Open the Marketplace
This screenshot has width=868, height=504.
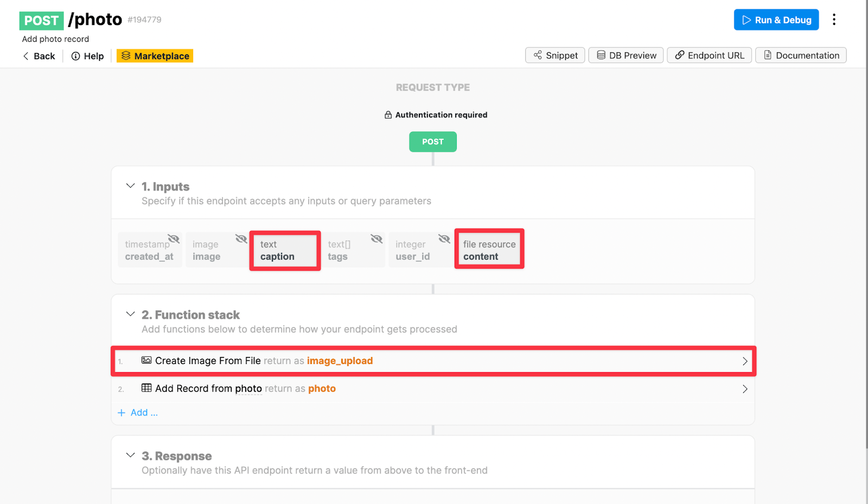pyautogui.click(x=155, y=55)
